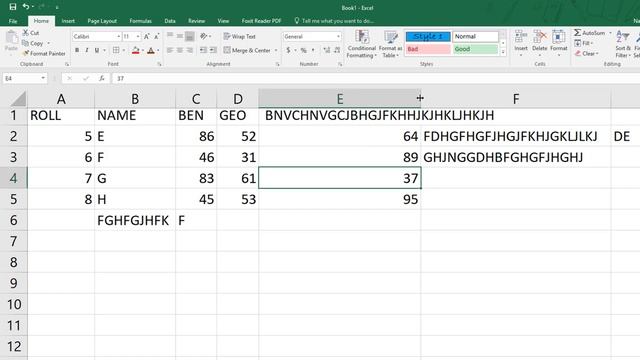Decrease font size with small A icon
This screenshot has width=640, height=360.
point(157,37)
